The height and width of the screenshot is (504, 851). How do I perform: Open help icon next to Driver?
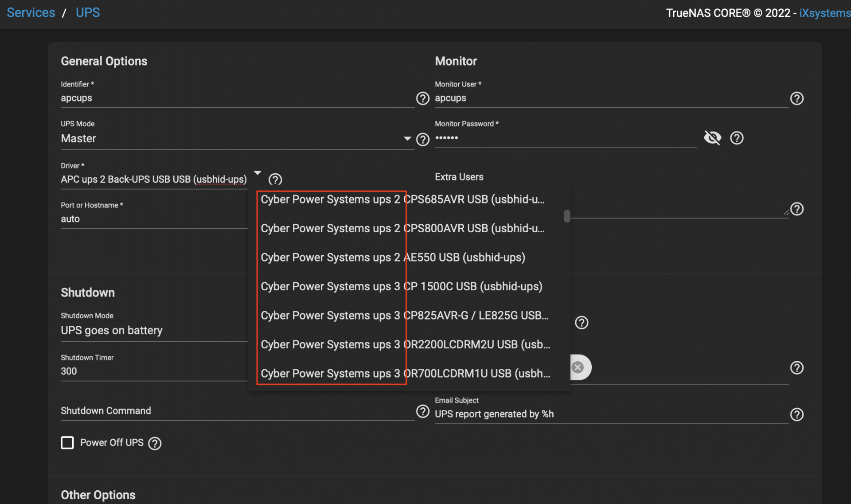coord(275,180)
